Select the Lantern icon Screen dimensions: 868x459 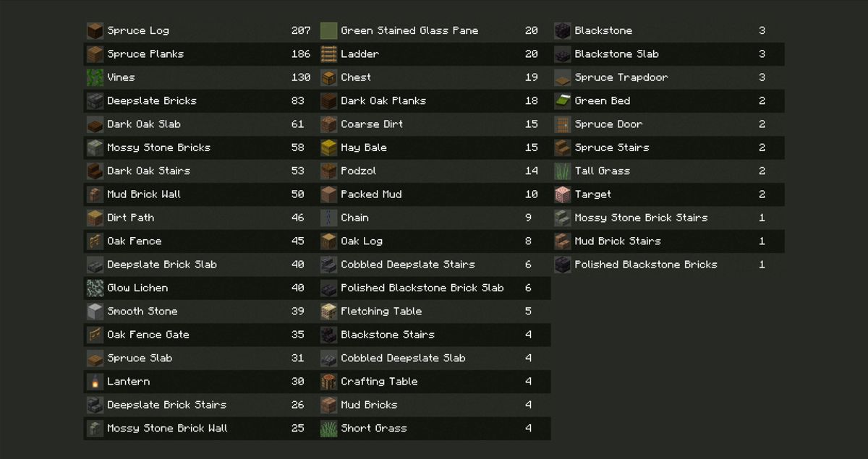click(95, 382)
